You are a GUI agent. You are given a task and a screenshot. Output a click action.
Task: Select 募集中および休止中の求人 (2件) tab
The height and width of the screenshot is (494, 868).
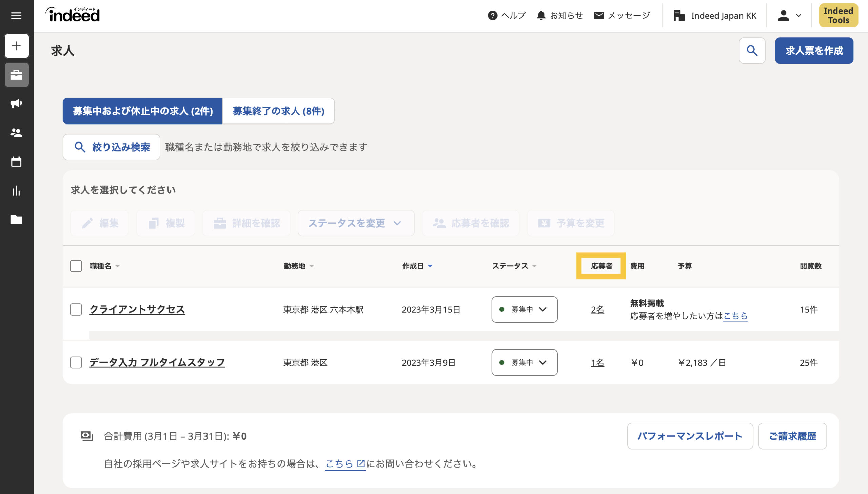(x=142, y=111)
